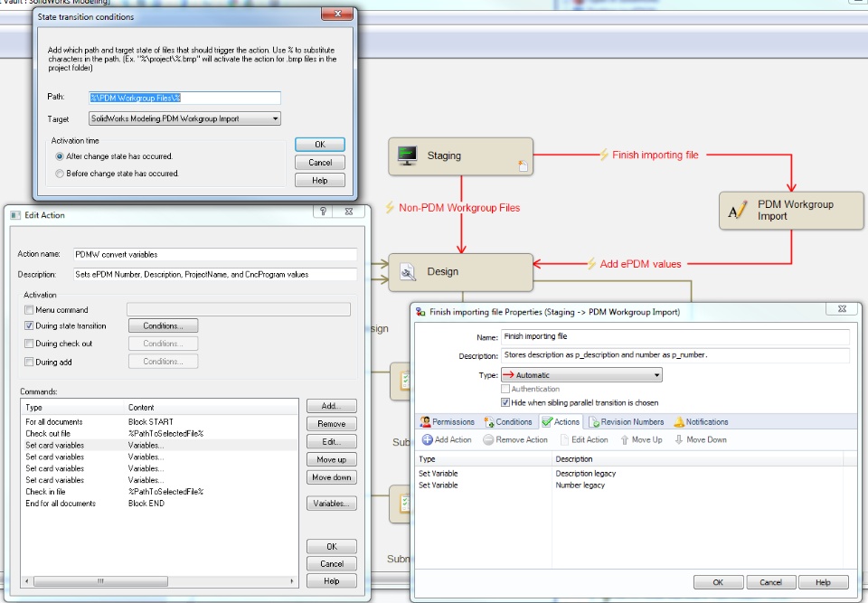Switch to the Notifications tab
Viewport: 868px width, 603px height.
pyautogui.click(x=701, y=422)
